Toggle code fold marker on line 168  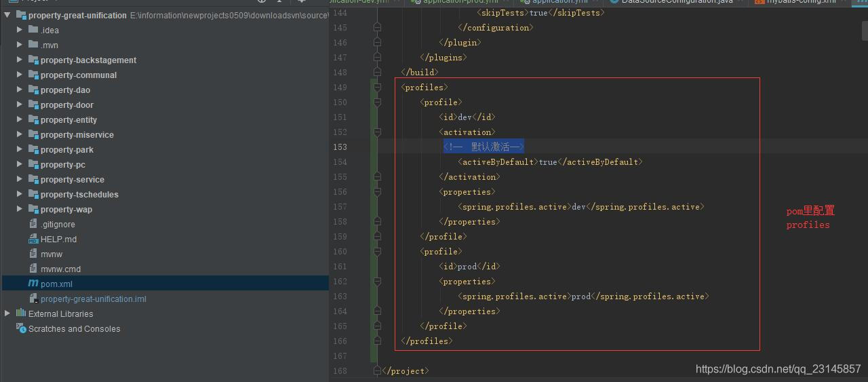[x=377, y=370]
